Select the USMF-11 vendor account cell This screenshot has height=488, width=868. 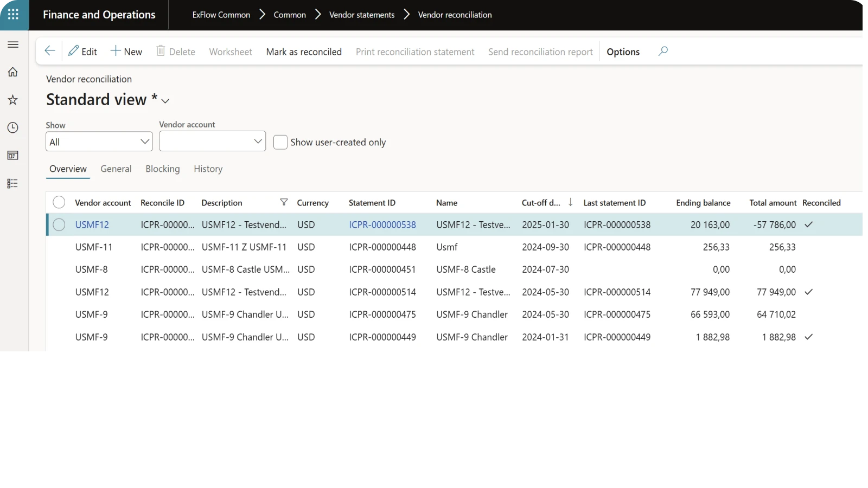click(94, 247)
